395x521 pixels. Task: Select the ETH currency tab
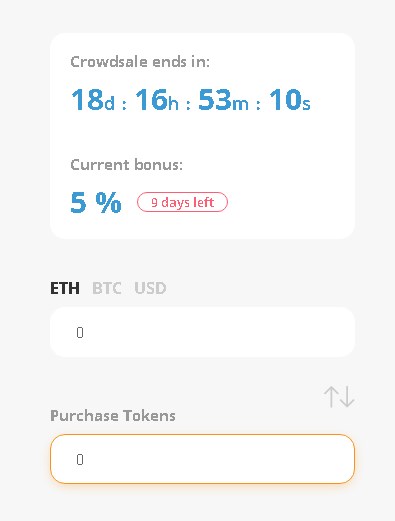(65, 288)
